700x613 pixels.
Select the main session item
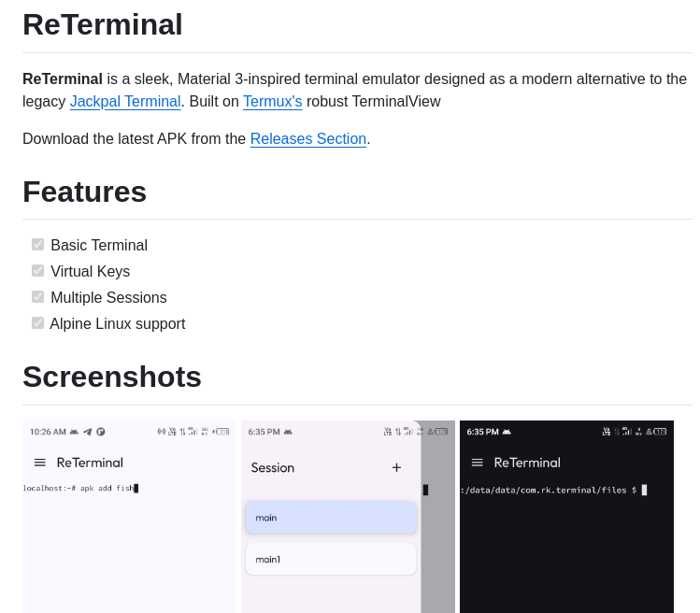331,518
